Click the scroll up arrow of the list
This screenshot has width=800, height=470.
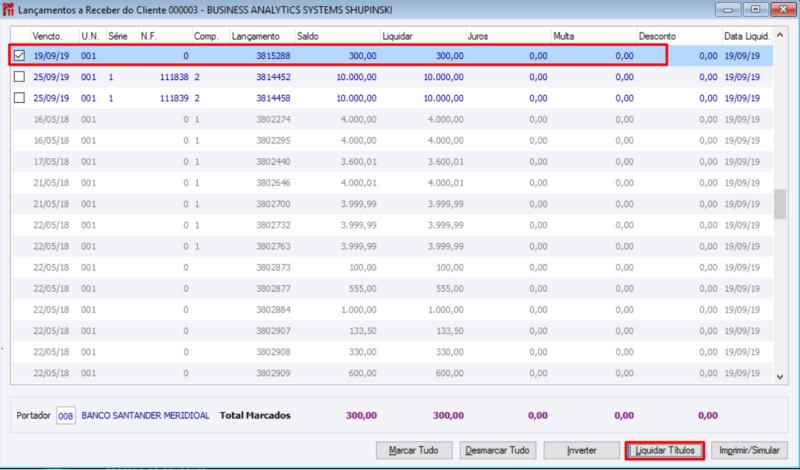[780, 35]
